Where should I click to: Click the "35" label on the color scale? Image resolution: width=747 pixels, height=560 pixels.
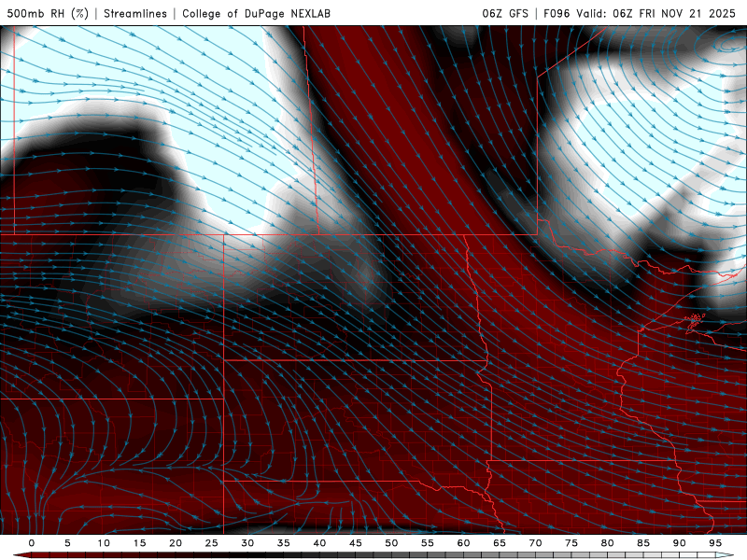click(284, 543)
